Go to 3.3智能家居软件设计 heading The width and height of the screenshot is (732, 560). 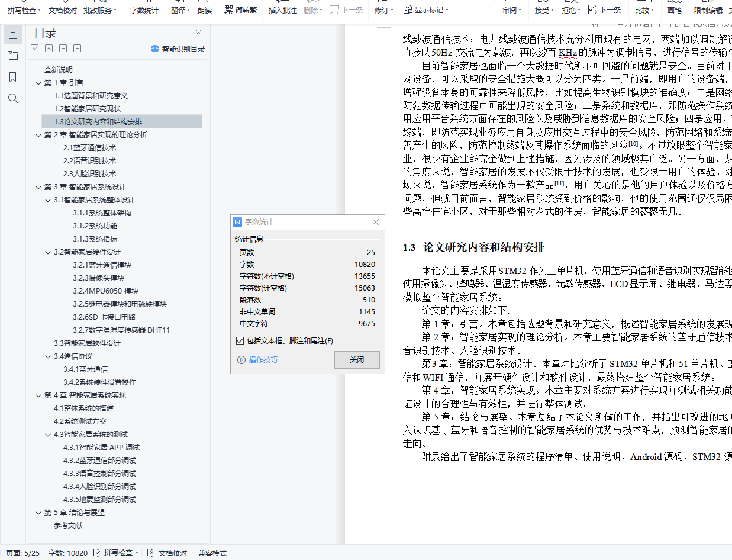pos(87,343)
